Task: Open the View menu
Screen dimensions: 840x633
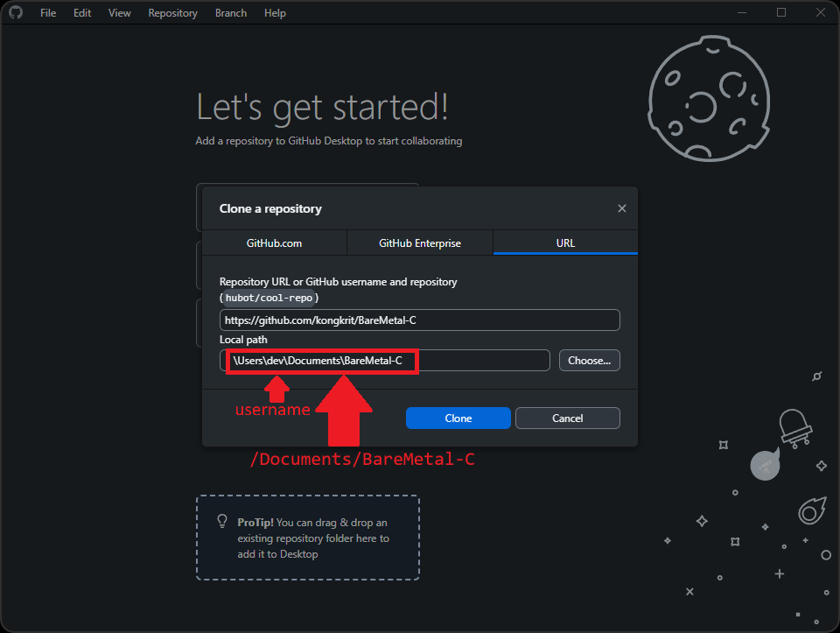Action: 120,13
